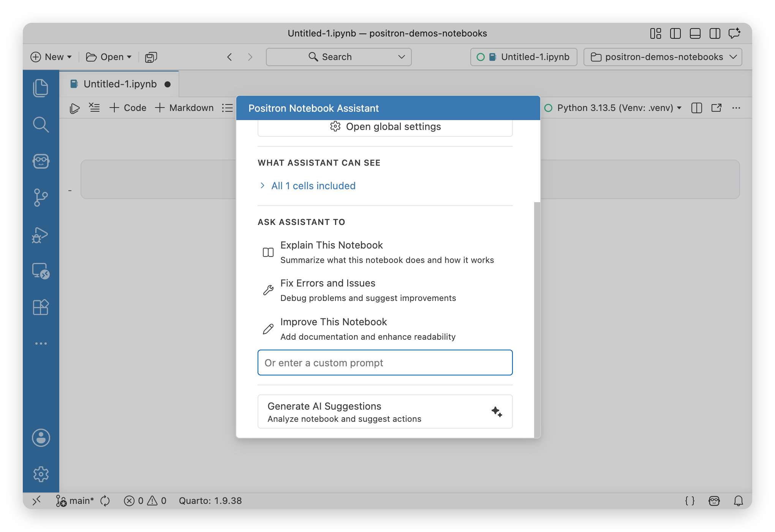Choose Explain This Notebook action
This screenshot has width=775, height=532.
point(385,252)
